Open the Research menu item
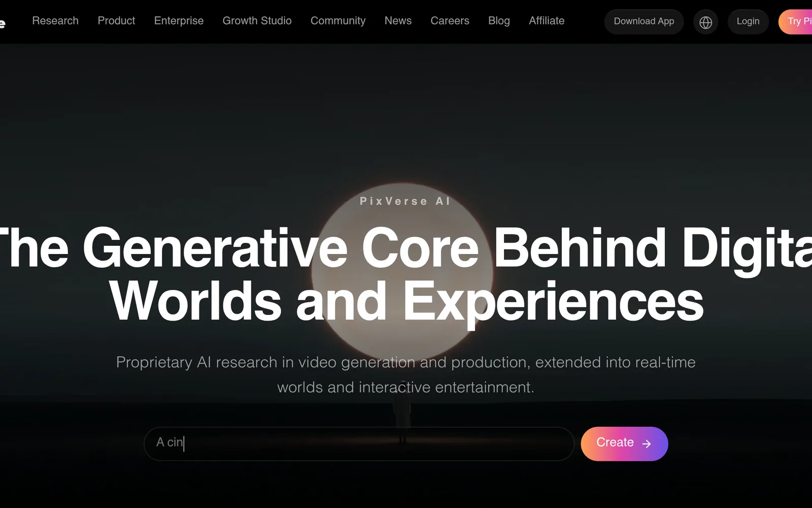 (x=55, y=21)
